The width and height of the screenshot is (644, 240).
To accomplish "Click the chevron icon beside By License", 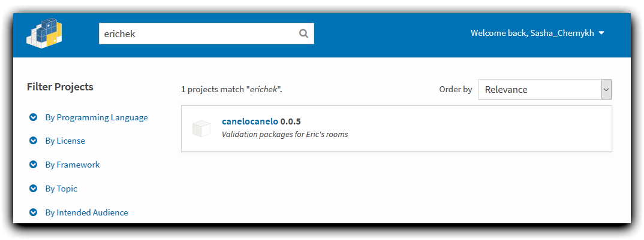I will pyautogui.click(x=33, y=141).
